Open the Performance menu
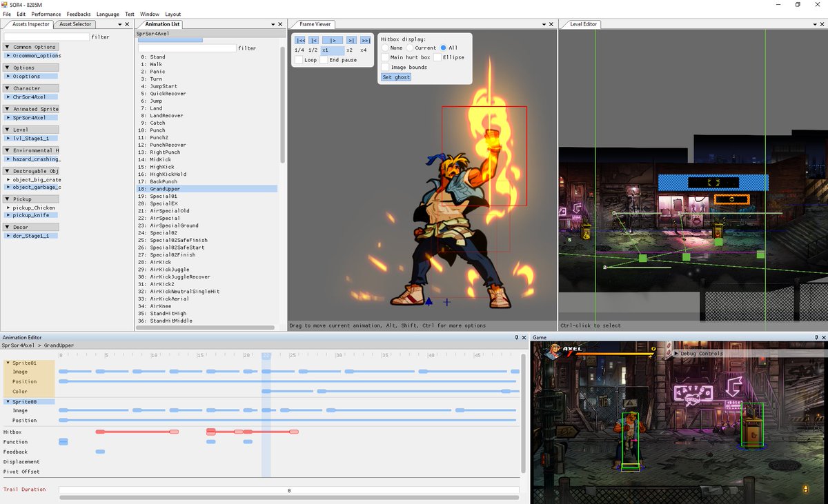Viewport: 828px width, 504px height. coord(46,14)
